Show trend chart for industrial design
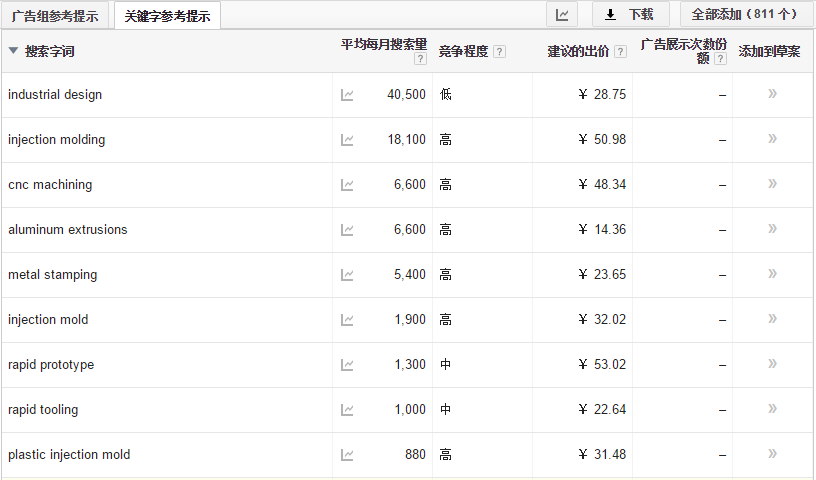The width and height of the screenshot is (816, 480). point(347,95)
